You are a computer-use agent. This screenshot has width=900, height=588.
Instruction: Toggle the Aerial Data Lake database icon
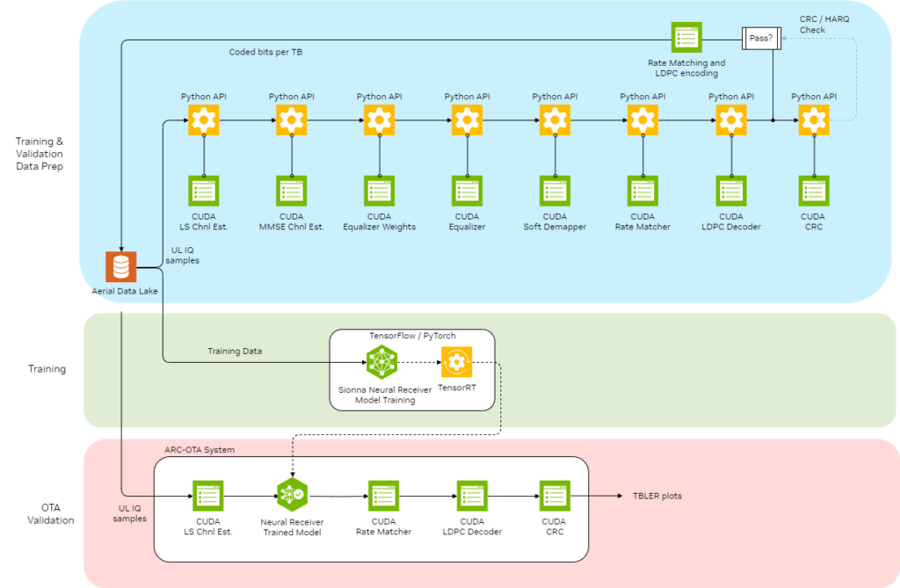tap(120, 265)
